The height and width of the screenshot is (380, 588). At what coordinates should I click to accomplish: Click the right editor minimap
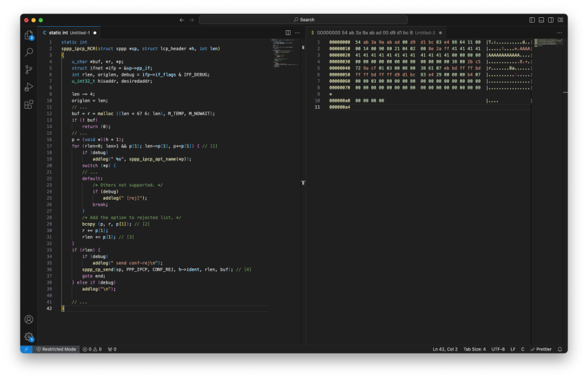point(549,43)
